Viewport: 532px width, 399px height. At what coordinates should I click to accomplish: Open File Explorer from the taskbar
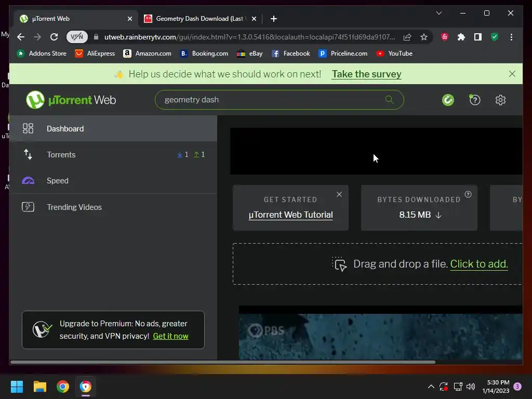[x=39, y=387]
